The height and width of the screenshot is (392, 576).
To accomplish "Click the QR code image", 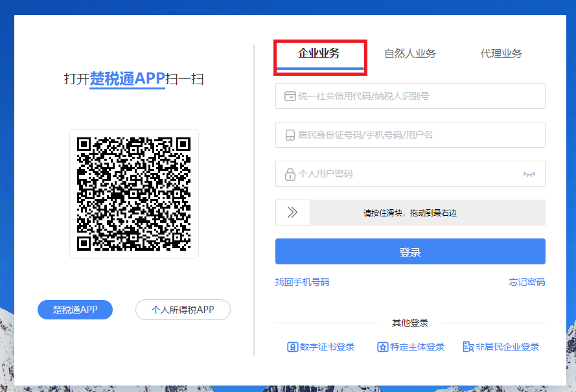I will tap(133, 194).
